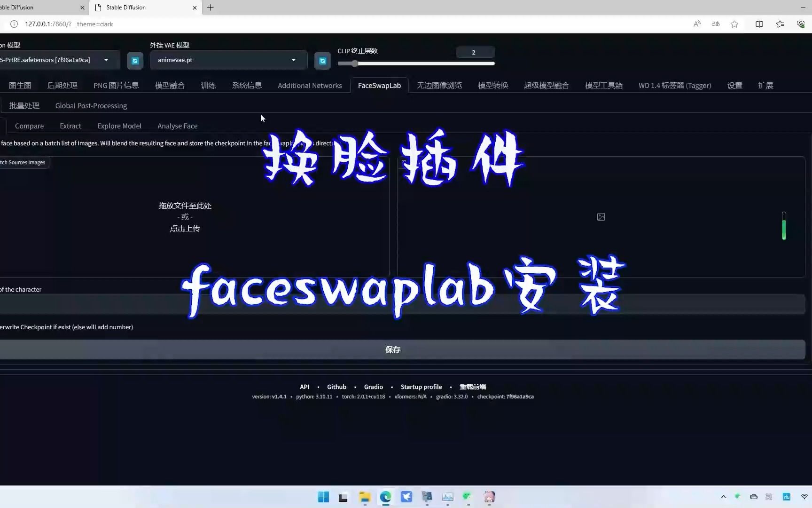Viewport: 812px width, 508px height.
Task: Click the 保存 save button
Action: point(393,349)
